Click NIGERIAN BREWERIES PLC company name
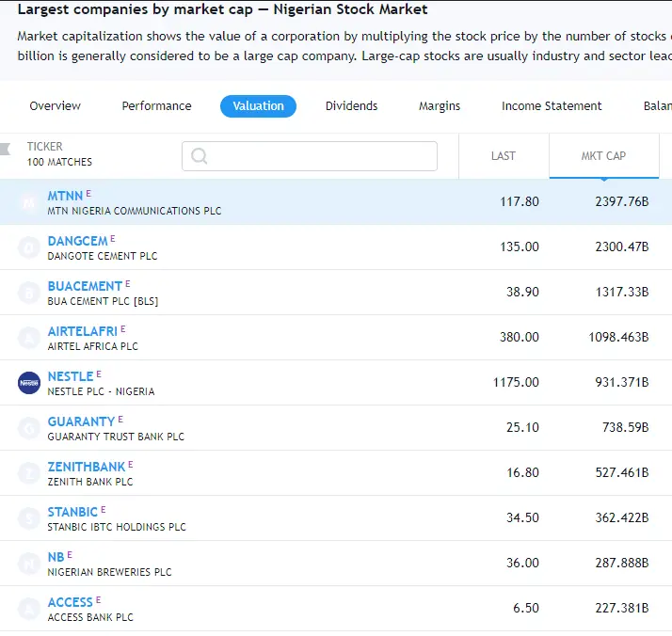 [x=109, y=572]
